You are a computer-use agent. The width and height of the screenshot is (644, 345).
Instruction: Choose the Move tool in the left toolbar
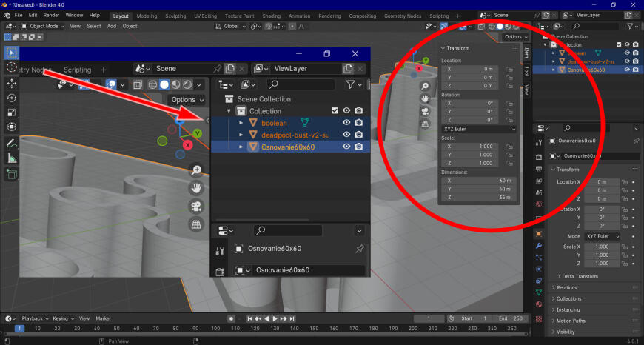click(x=12, y=84)
